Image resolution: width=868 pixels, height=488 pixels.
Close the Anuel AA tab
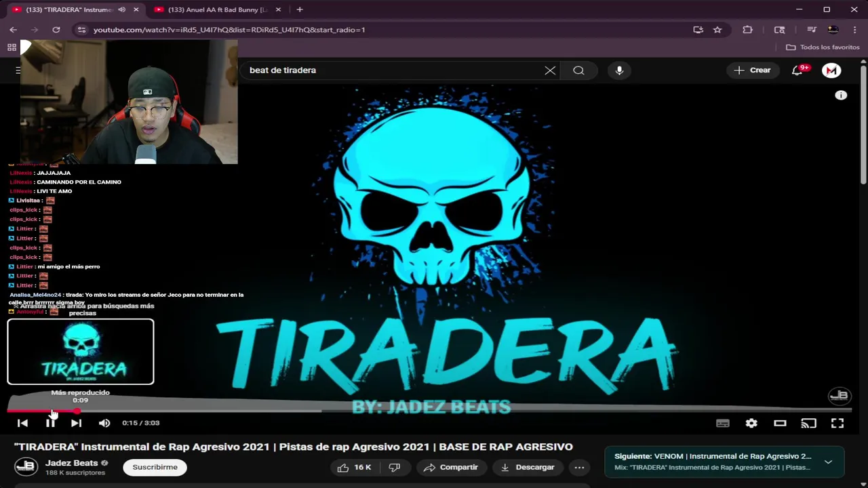(278, 9)
